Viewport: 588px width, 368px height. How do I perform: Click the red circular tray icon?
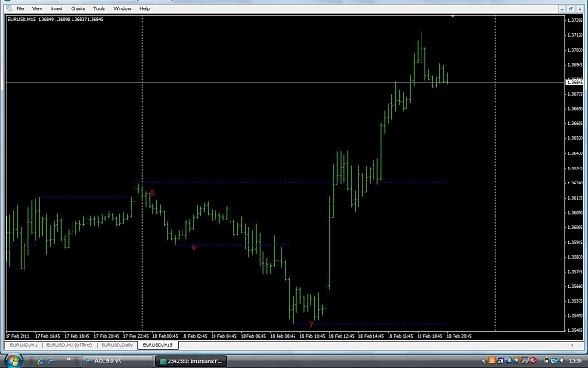[x=532, y=360]
